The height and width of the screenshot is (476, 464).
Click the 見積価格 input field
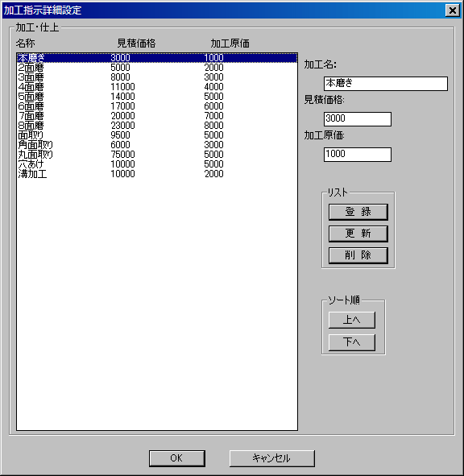click(x=358, y=119)
